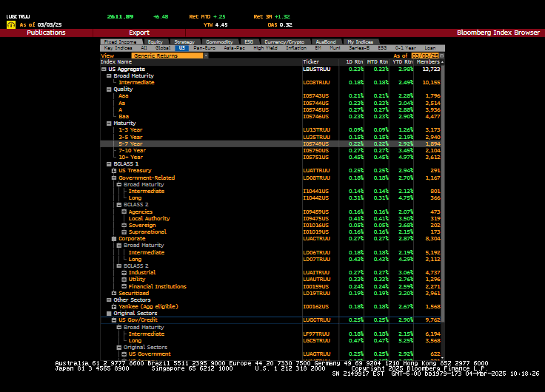545x392 pixels.
Task: Select the Pan-Euro sub-tab
Action: pos(204,48)
